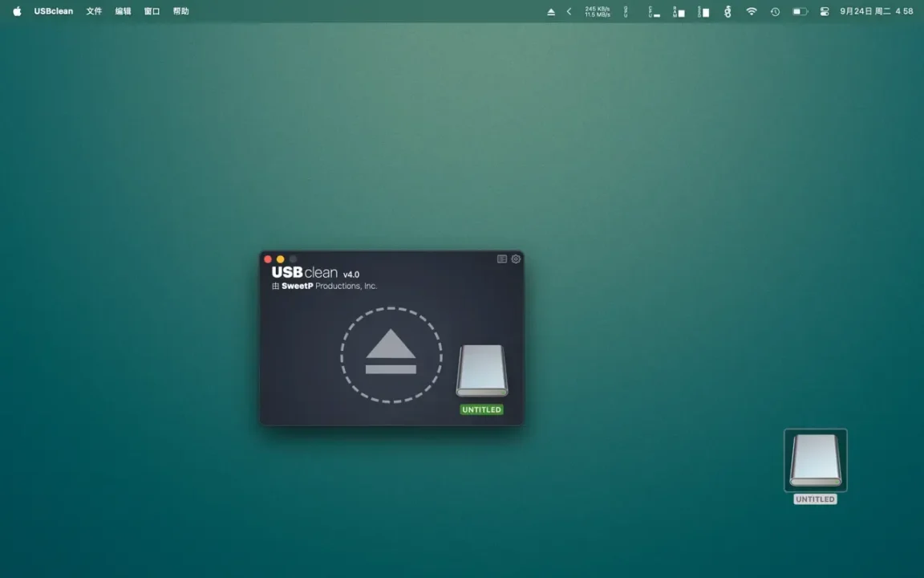Viewport: 924px width, 578px height.
Task: Select the UNTITLED drive in USBclean
Action: (481, 372)
